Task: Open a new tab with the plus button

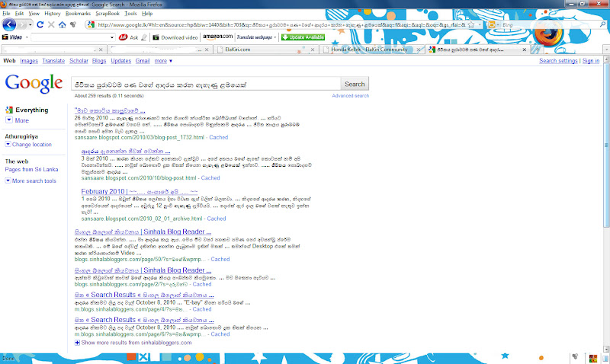Action: pos(537,49)
